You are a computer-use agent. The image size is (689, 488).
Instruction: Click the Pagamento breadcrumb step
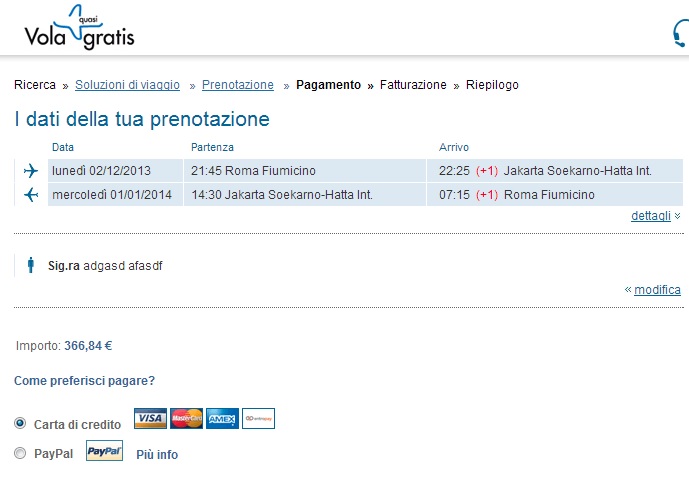[x=328, y=85]
